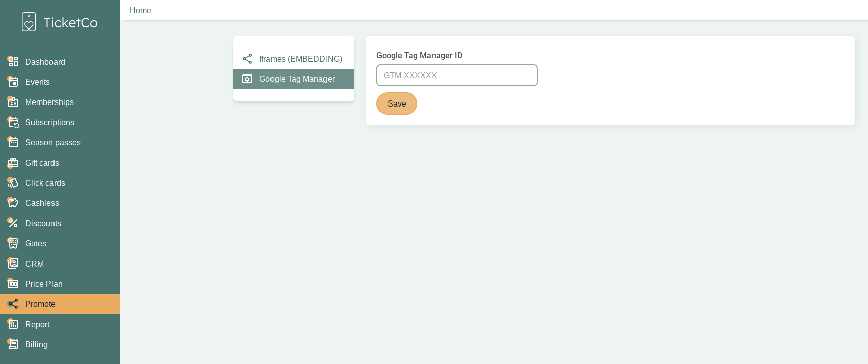Click the Memberships badge icon

(x=13, y=102)
